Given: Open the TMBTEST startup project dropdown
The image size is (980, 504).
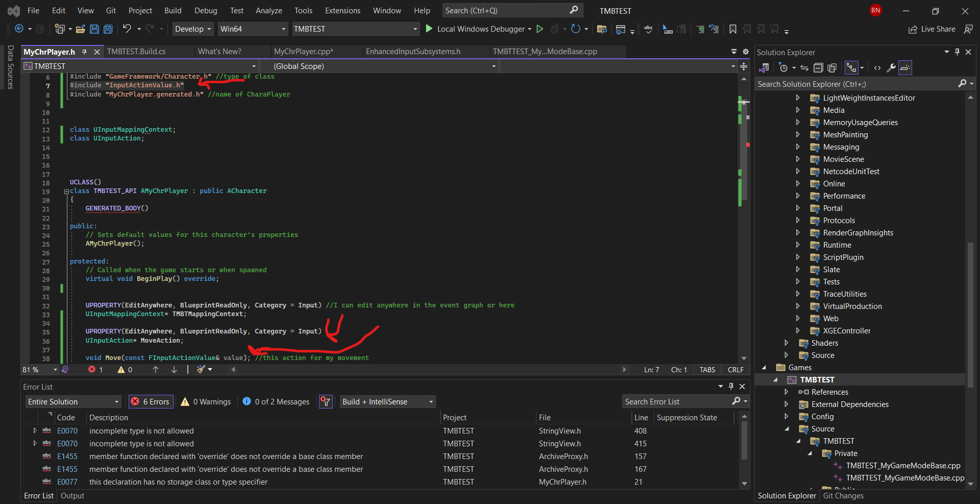Looking at the screenshot, I should click(x=356, y=29).
